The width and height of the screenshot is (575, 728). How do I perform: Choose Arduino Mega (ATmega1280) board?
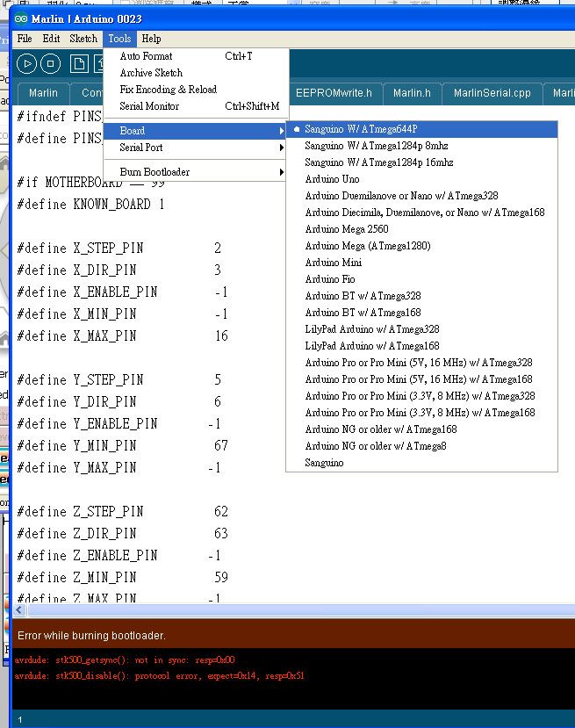422,246
